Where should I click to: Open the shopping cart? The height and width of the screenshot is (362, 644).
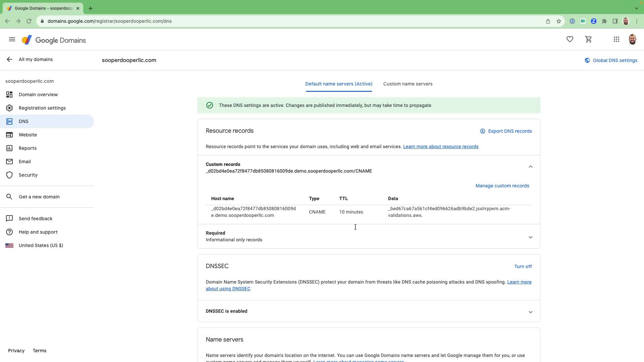point(588,40)
